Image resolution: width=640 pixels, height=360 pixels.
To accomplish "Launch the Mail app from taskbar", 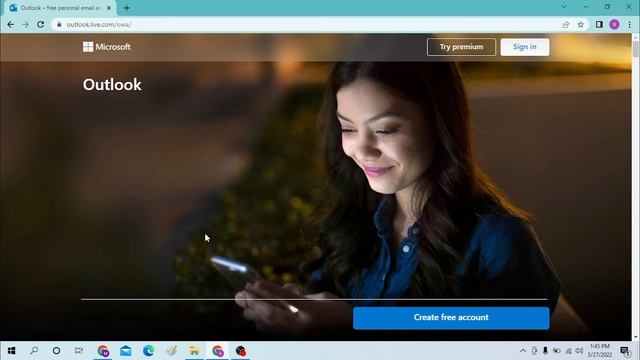I will pyautogui.click(x=126, y=351).
